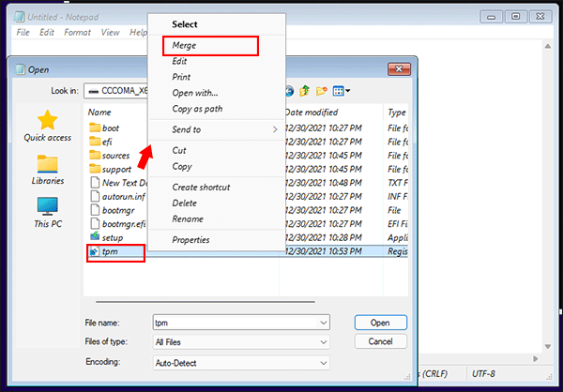Expand the Files of type dropdown
Viewport: 563px width, 392px height.
pyautogui.click(x=324, y=342)
